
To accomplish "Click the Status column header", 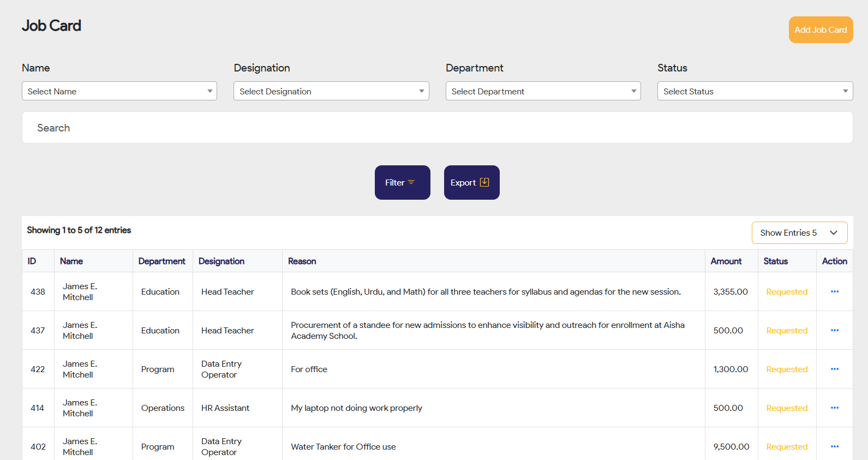I will 775,261.
